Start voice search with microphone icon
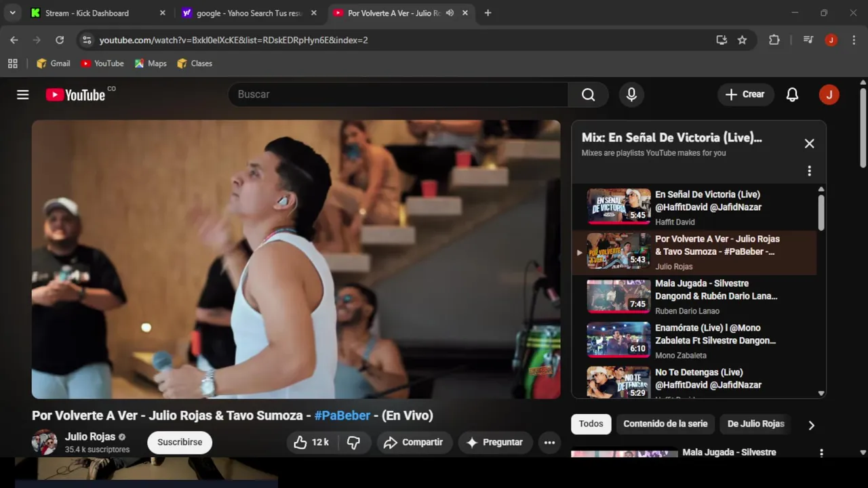 click(x=631, y=95)
